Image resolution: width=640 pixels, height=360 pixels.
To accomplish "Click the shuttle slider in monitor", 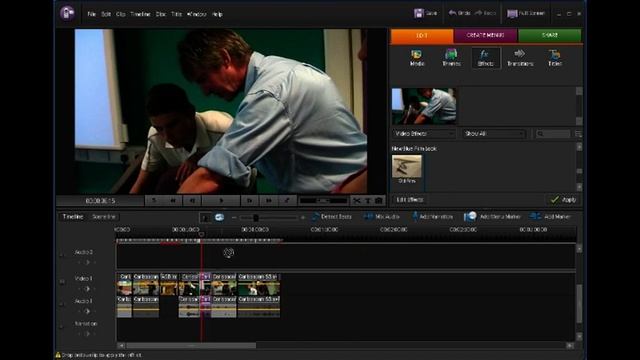I will click(x=323, y=200).
